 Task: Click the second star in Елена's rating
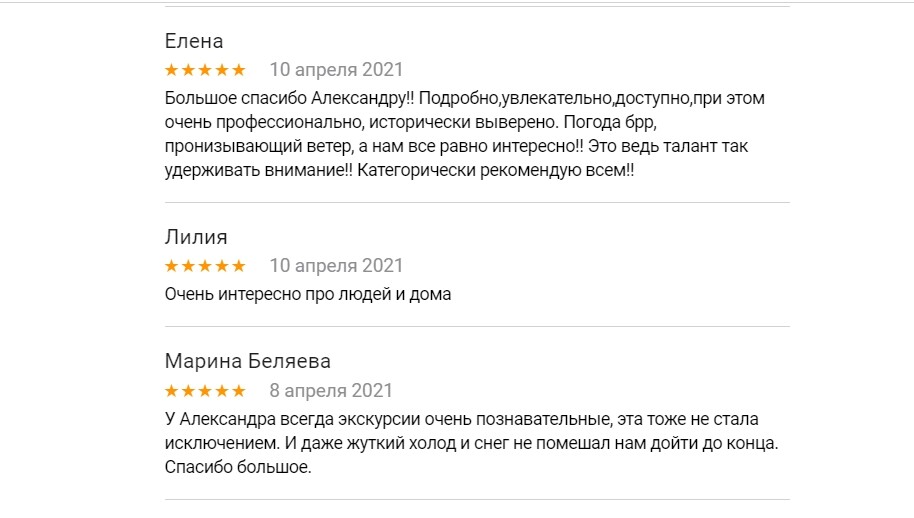[x=188, y=70]
